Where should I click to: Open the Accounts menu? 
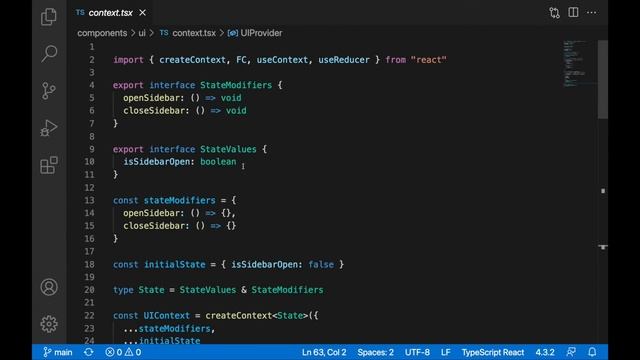(49, 287)
